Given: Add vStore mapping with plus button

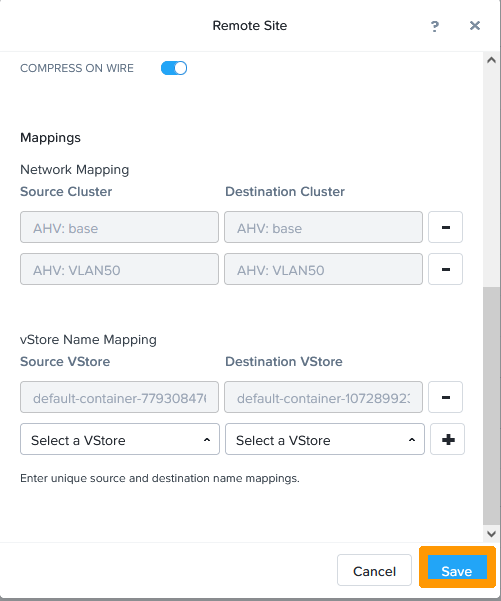Looking at the screenshot, I should coord(447,439).
